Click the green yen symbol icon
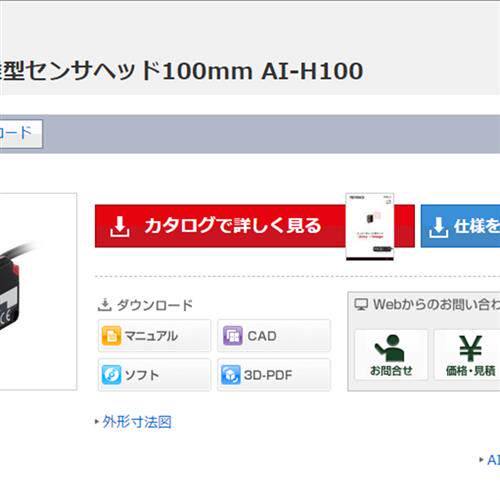 (x=470, y=348)
